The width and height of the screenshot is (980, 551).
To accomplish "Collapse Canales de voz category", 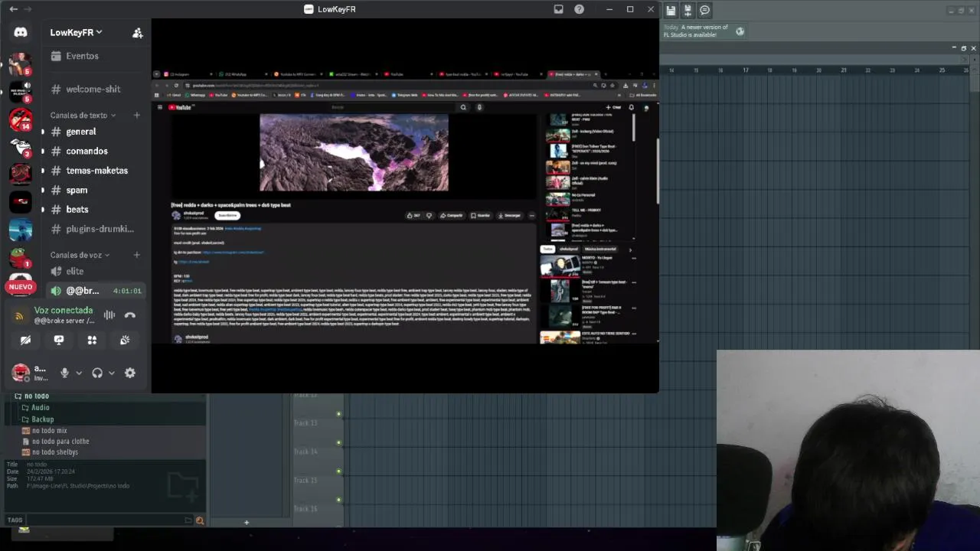I will click(80, 255).
